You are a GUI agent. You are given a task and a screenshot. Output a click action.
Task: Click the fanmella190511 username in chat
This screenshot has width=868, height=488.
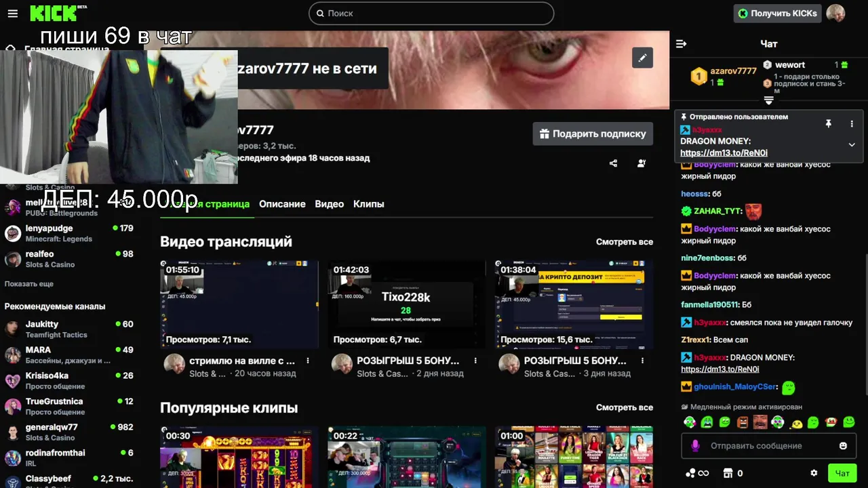click(710, 305)
